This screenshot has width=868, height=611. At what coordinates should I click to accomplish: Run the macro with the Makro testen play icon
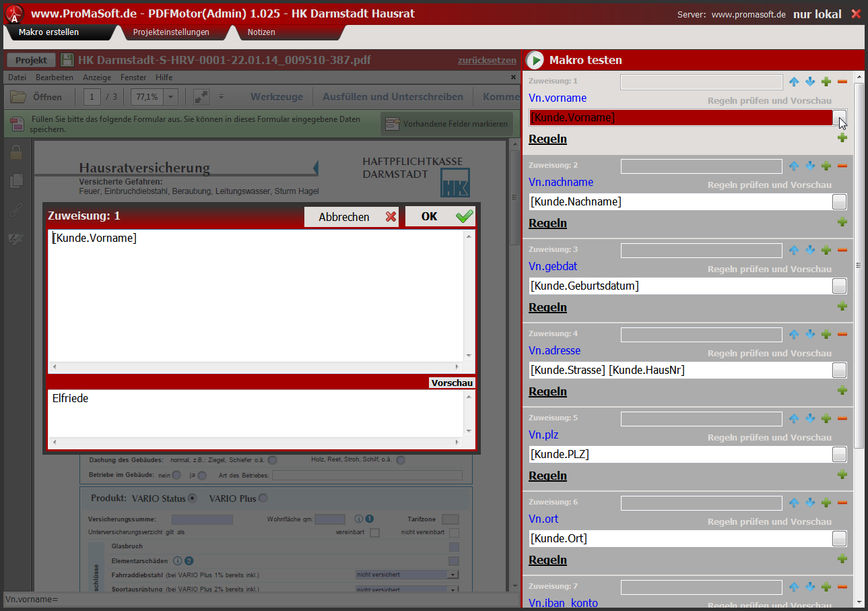(535, 60)
